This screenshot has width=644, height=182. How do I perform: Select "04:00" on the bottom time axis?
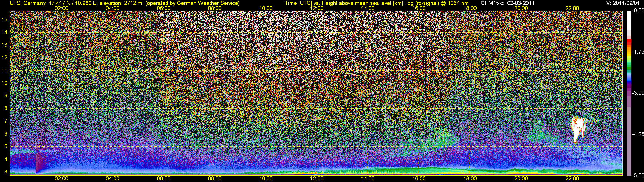click(112, 179)
